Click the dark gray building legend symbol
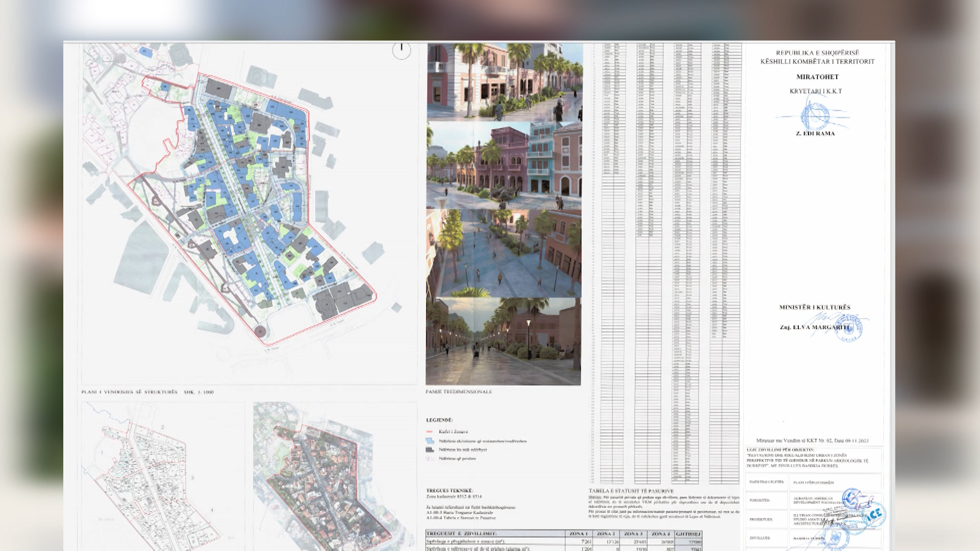Viewport: 980px width, 551px height. pyautogui.click(x=430, y=450)
